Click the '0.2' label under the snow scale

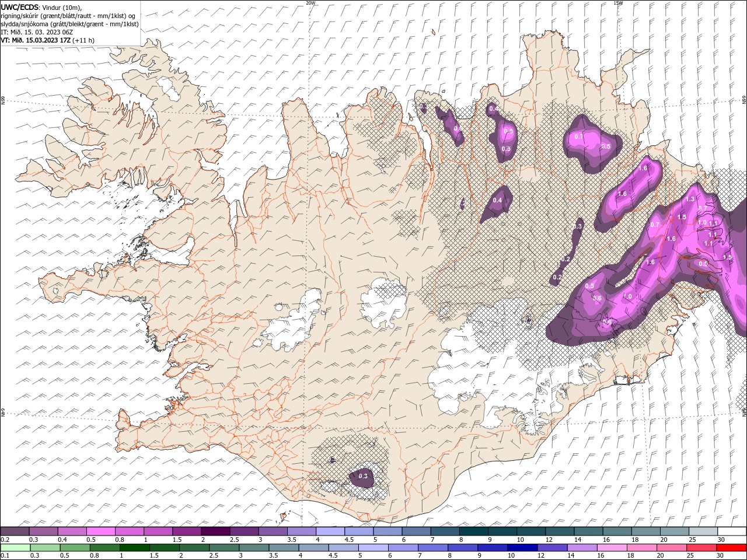pyautogui.click(x=5, y=540)
